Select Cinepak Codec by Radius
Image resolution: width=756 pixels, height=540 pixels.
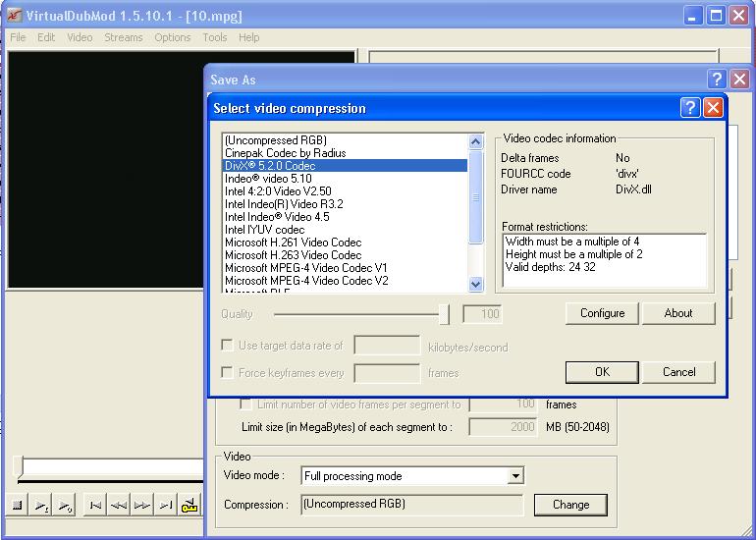345,153
